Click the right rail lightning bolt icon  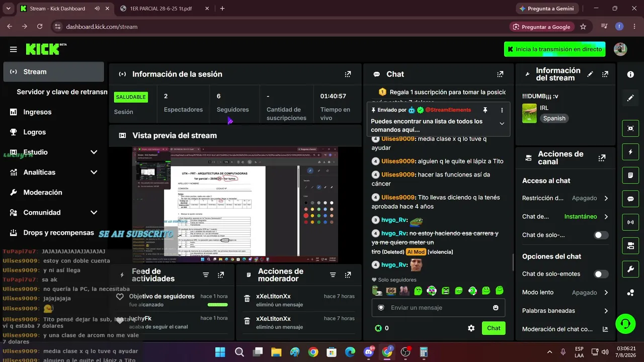pos(630,152)
